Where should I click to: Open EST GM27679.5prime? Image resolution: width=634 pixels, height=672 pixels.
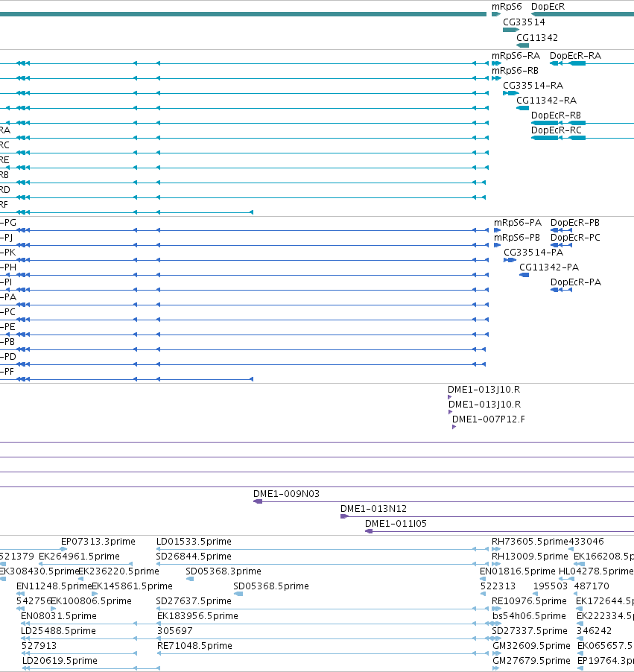pyautogui.click(x=496, y=668)
